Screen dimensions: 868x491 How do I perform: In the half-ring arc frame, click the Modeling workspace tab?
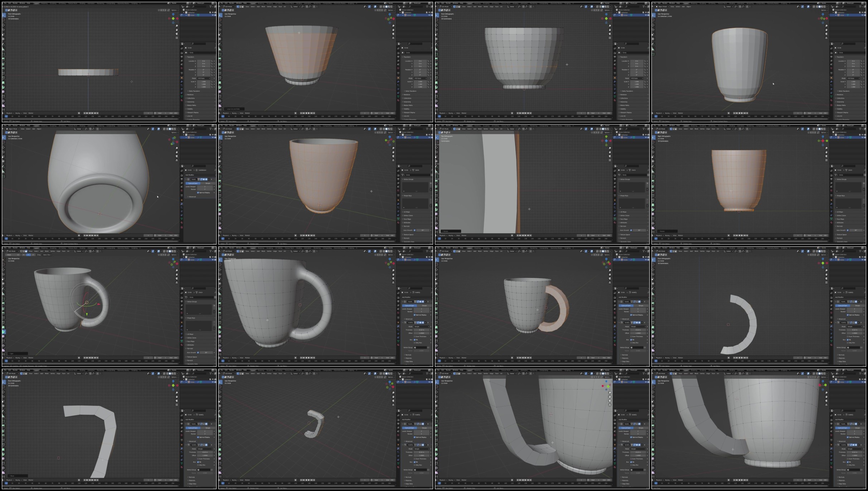coord(694,248)
